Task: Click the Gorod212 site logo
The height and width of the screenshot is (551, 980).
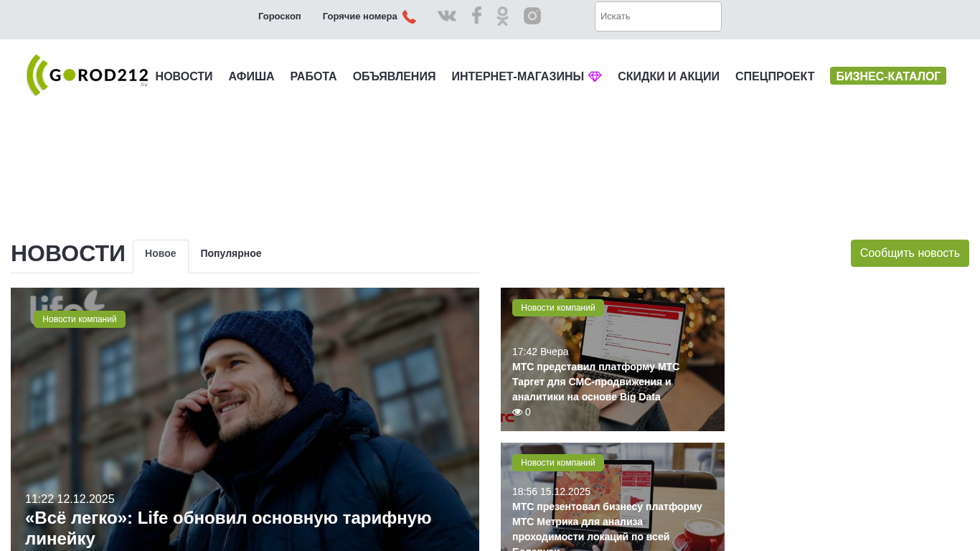Action: coord(87,75)
